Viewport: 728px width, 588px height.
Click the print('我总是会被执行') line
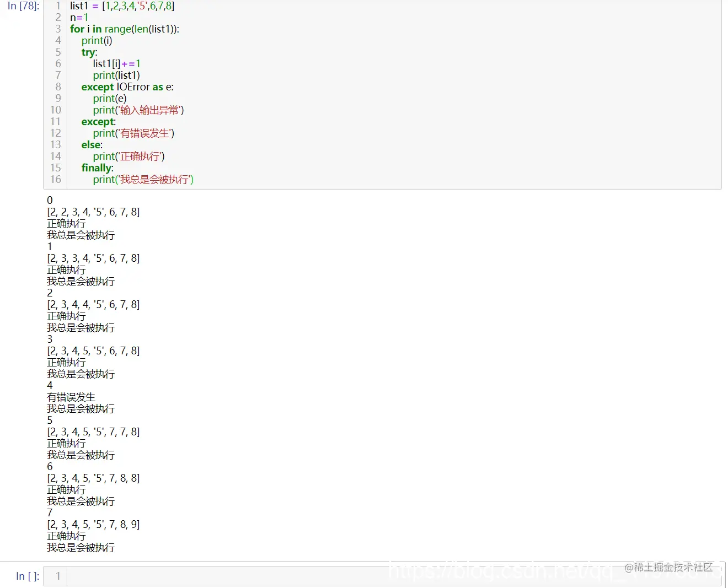tap(143, 180)
